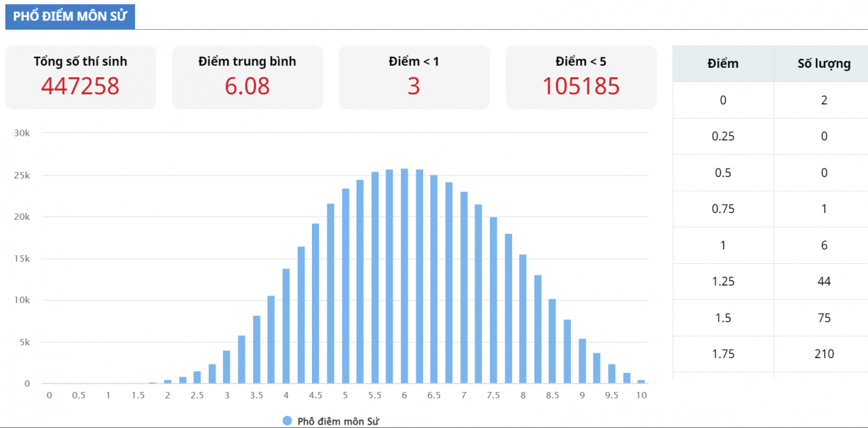Click the '5.5' x-axis tick label

pyautogui.click(x=375, y=395)
